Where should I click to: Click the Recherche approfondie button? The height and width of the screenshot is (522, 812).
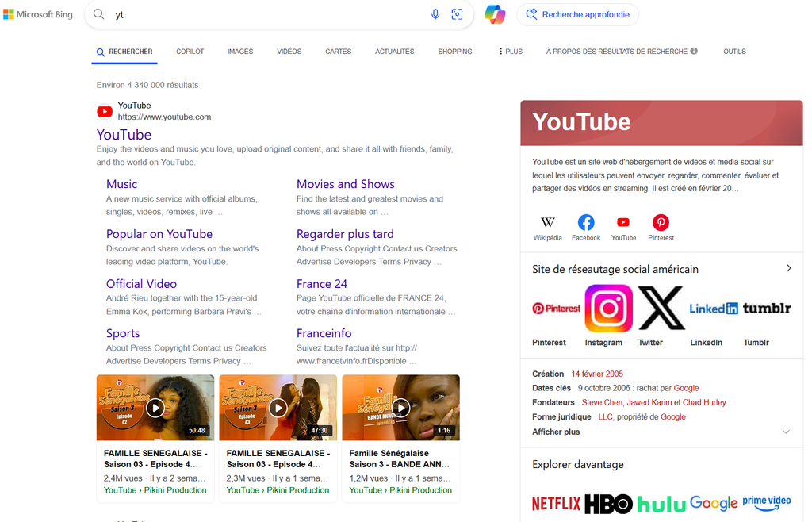pos(577,14)
